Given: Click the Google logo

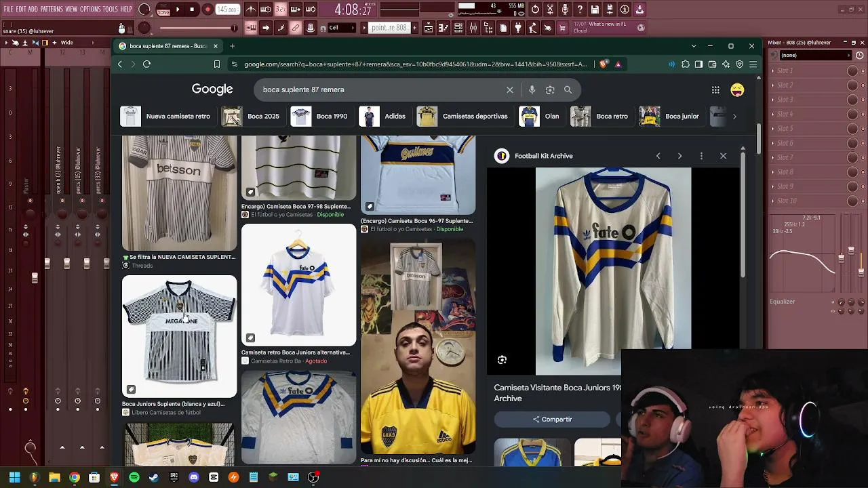Looking at the screenshot, I should pyautogui.click(x=212, y=89).
